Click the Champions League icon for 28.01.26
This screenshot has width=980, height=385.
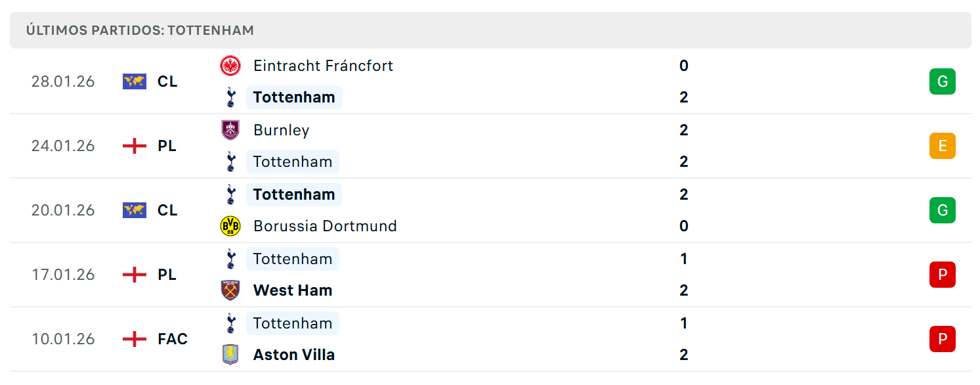pos(135,81)
